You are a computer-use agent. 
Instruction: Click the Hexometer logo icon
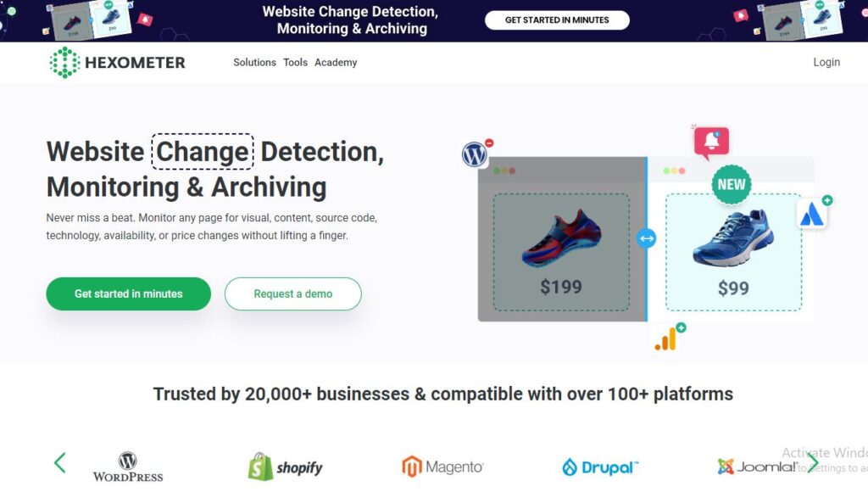(64, 63)
